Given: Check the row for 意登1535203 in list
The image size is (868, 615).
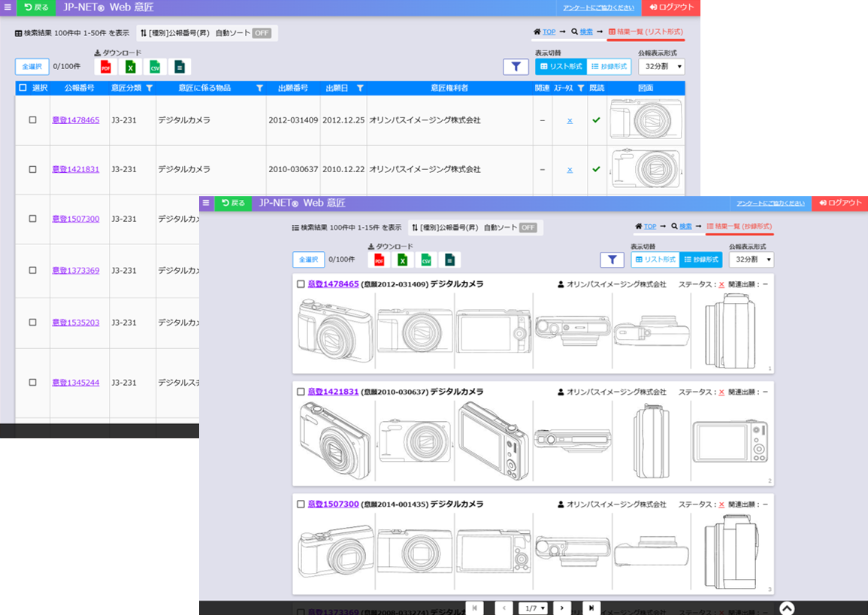Looking at the screenshot, I should [x=32, y=323].
